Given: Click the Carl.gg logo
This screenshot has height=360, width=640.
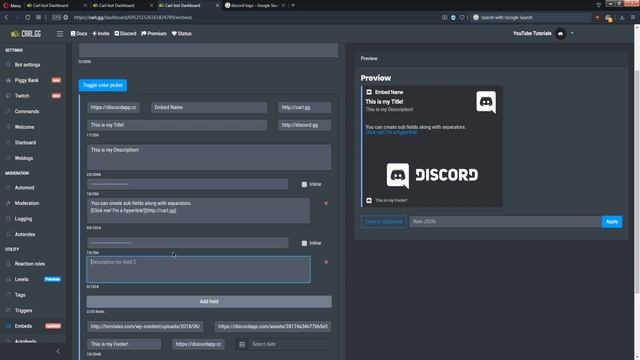Looking at the screenshot, I should pos(26,33).
